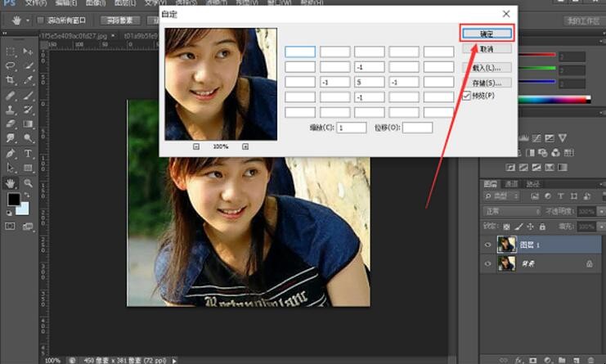Toggle the 滚动所有窗口 checkbox
606x364 pixels.
(x=41, y=20)
